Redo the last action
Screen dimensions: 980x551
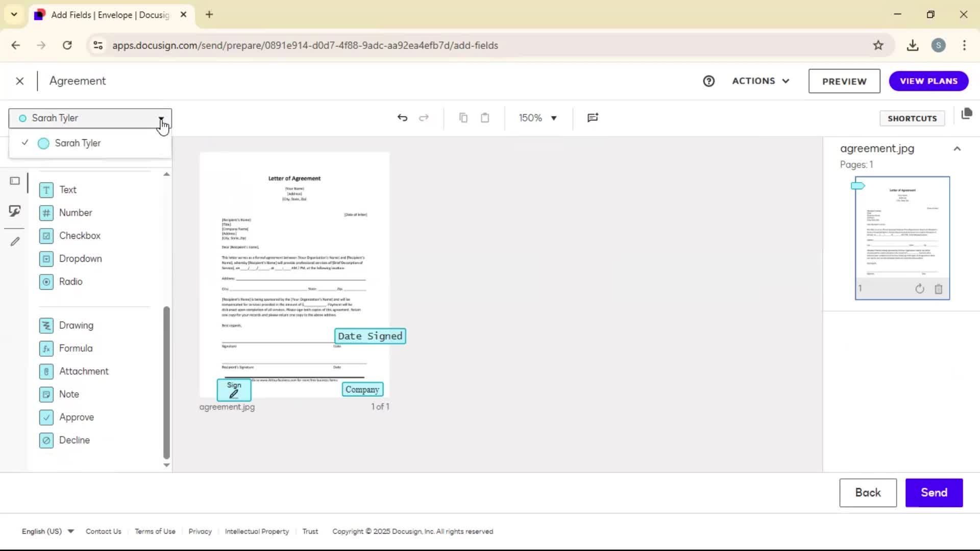[424, 118]
